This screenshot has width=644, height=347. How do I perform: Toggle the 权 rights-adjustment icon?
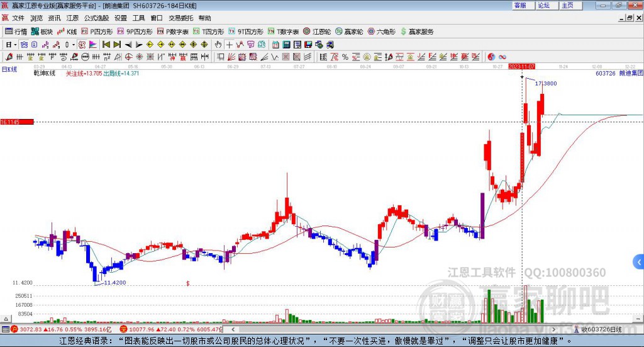82,45
